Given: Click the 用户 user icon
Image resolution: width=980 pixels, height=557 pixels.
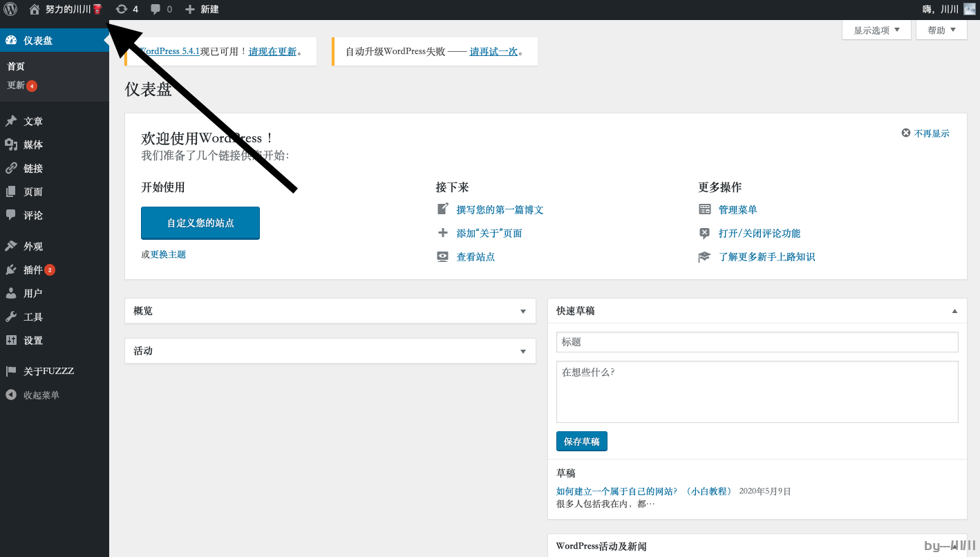Looking at the screenshot, I should click(11, 293).
